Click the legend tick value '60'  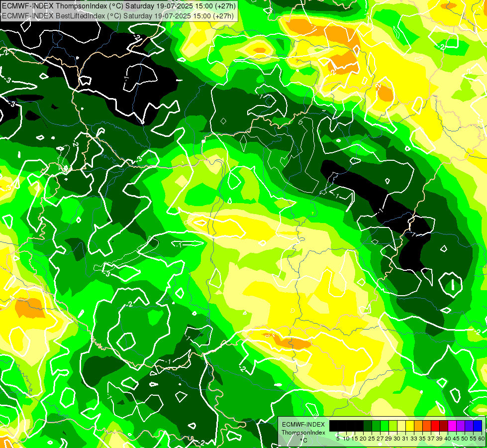coord(482,439)
